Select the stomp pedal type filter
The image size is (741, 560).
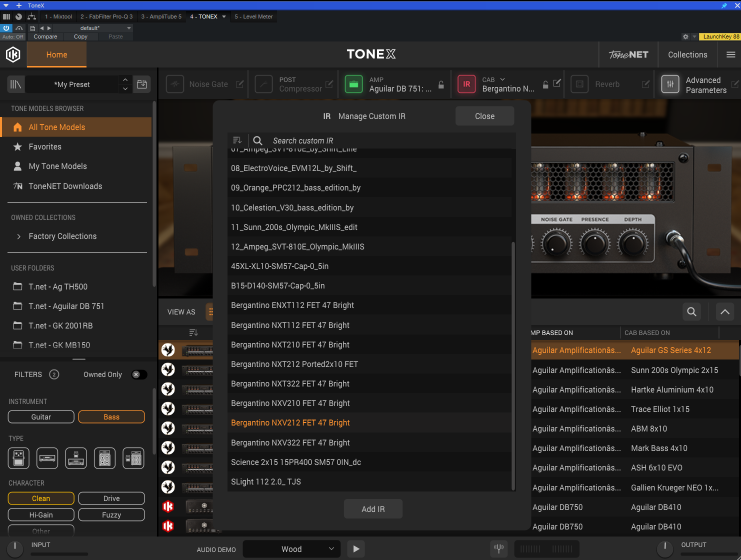18,458
